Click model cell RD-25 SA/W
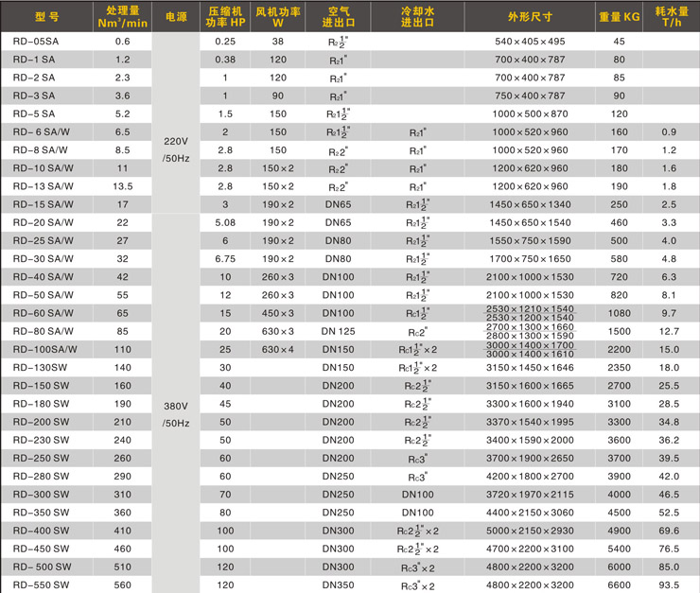The width and height of the screenshot is (700, 593). point(43,240)
